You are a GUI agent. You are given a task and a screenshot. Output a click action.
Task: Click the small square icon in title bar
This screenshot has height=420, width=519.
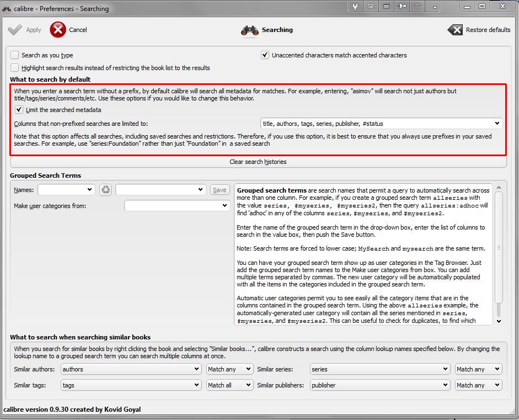(435, 7)
